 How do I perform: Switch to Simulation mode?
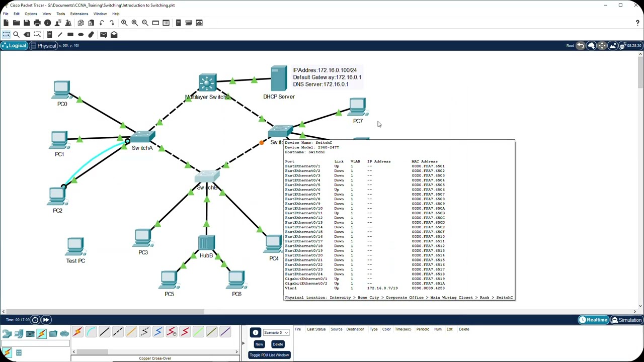click(x=626, y=320)
